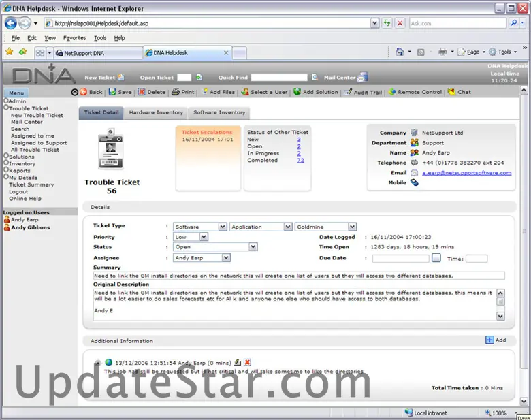
Task: Click the browser Back arrow
Action: 10,23
